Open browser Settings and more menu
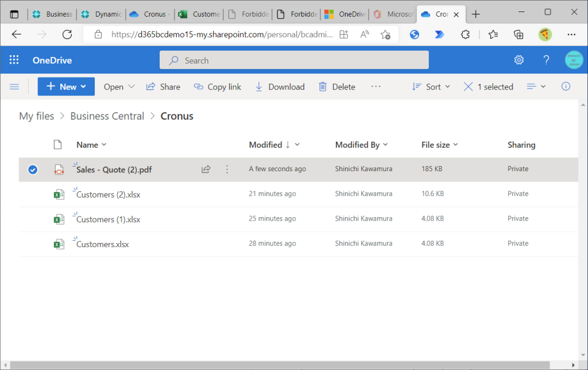Image resolution: width=588 pixels, height=370 pixels. pyautogui.click(x=571, y=34)
